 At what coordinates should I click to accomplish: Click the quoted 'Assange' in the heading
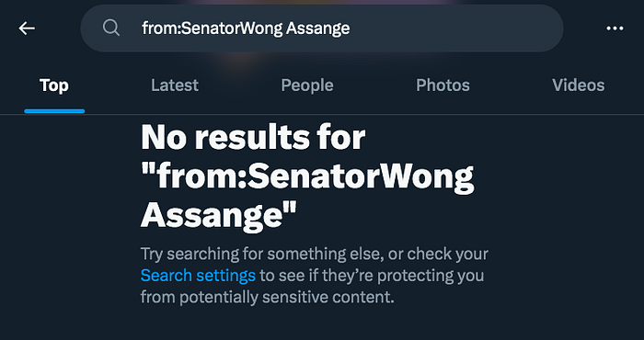(219, 216)
